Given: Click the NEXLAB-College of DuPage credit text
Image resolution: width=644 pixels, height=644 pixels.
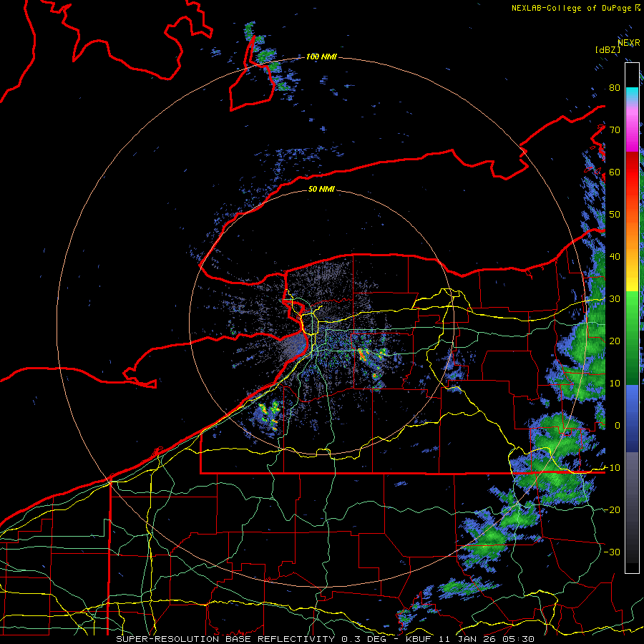Looking at the screenshot, I should (x=570, y=8).
